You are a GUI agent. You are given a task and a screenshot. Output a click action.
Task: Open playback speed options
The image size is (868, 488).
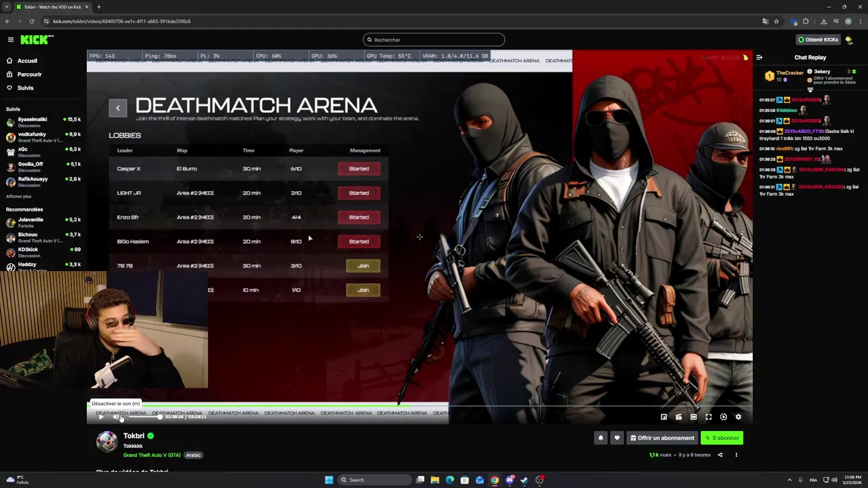(724, 418)
